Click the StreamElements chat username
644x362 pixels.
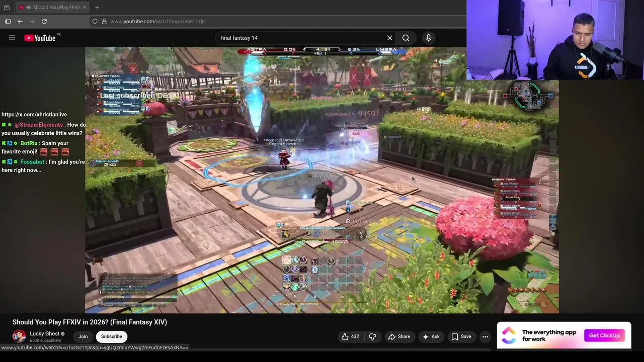click(38, 125)
